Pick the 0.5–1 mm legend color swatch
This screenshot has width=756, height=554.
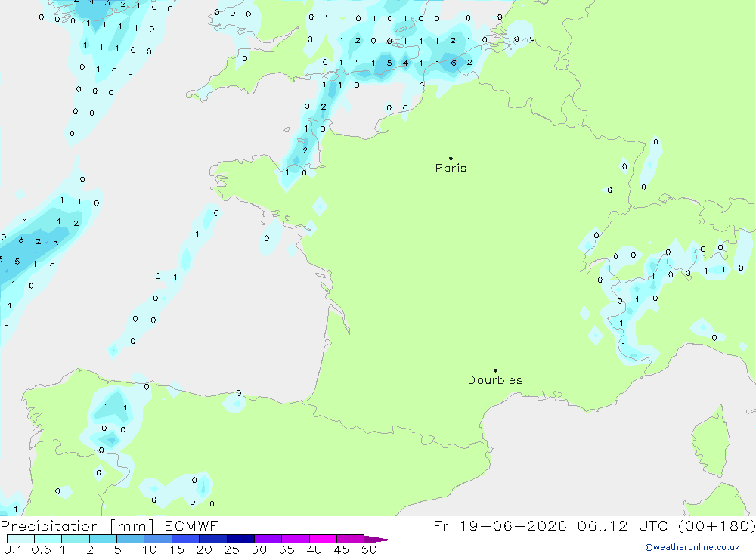pyautogui.click(x=48, y=539)
